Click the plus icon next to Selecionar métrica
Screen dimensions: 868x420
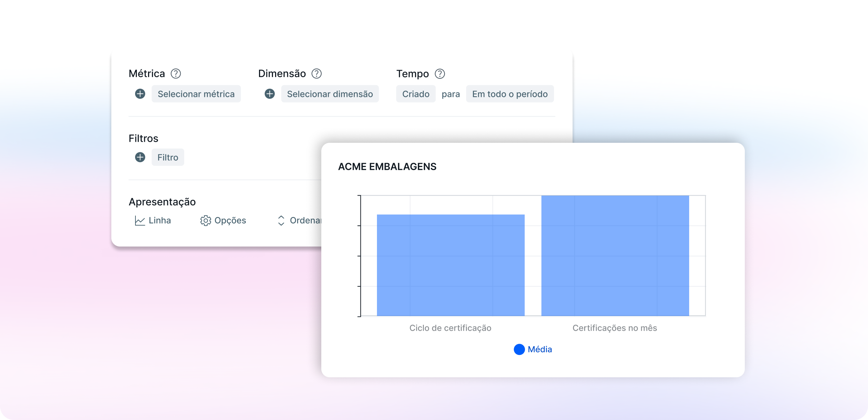[140, 94]
